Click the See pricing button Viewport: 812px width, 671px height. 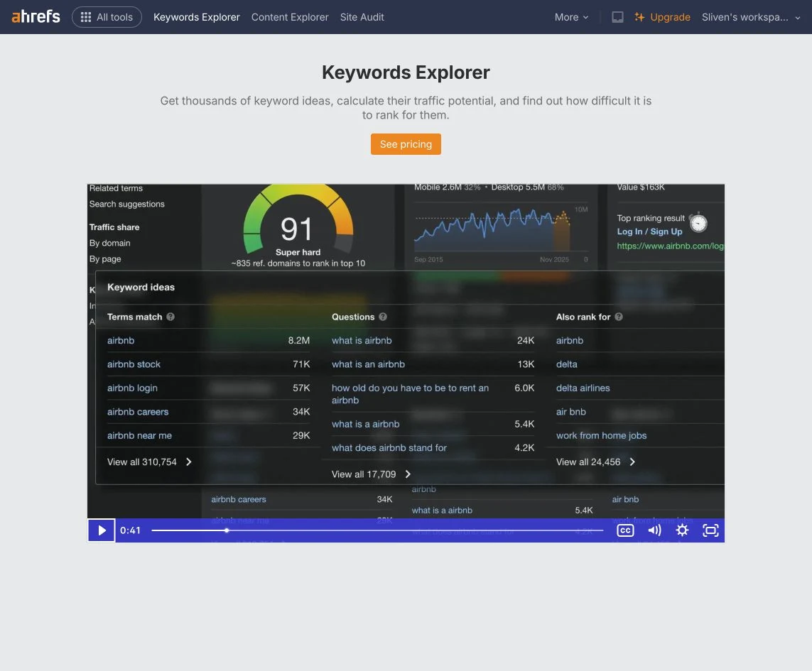tap(406, 144)
